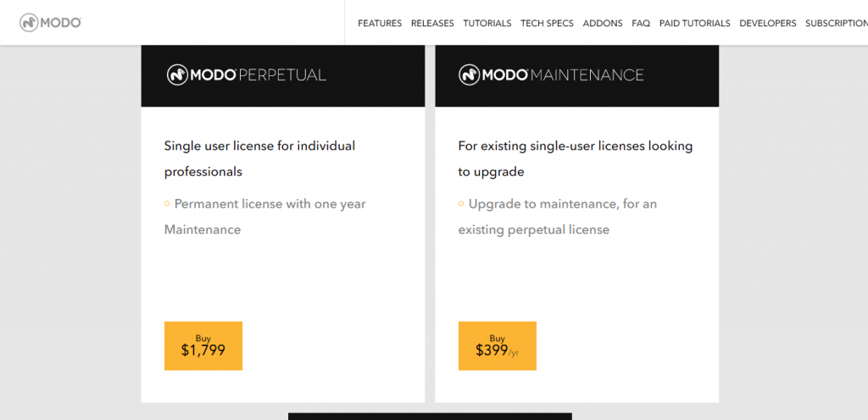Go to Releases in the nav bar
Screen dimensions: 868x420
(x=432, y=24)
